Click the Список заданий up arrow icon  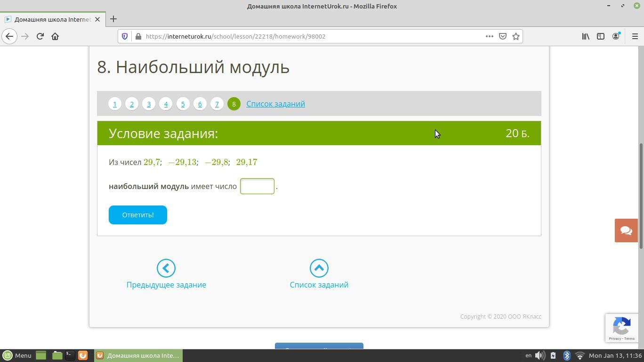tap(319, 268)
